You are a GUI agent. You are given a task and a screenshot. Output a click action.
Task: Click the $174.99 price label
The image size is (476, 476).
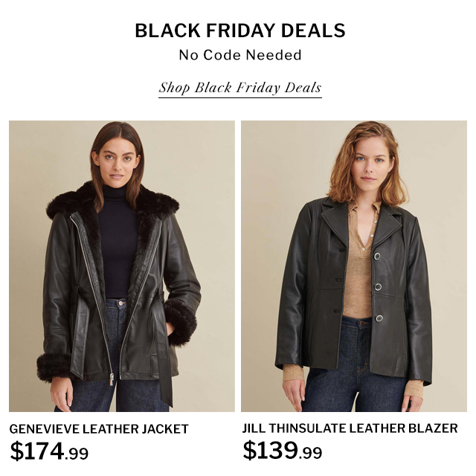(x=49, y=451)
